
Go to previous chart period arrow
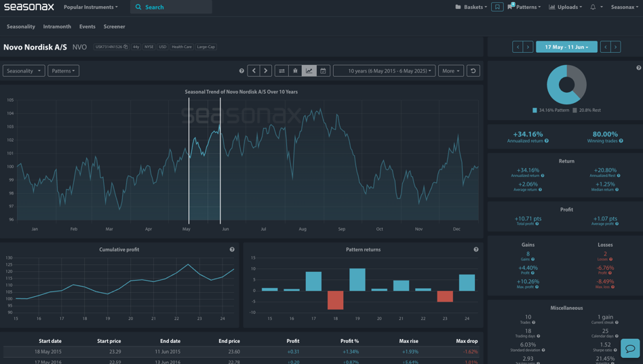(254, 71)
